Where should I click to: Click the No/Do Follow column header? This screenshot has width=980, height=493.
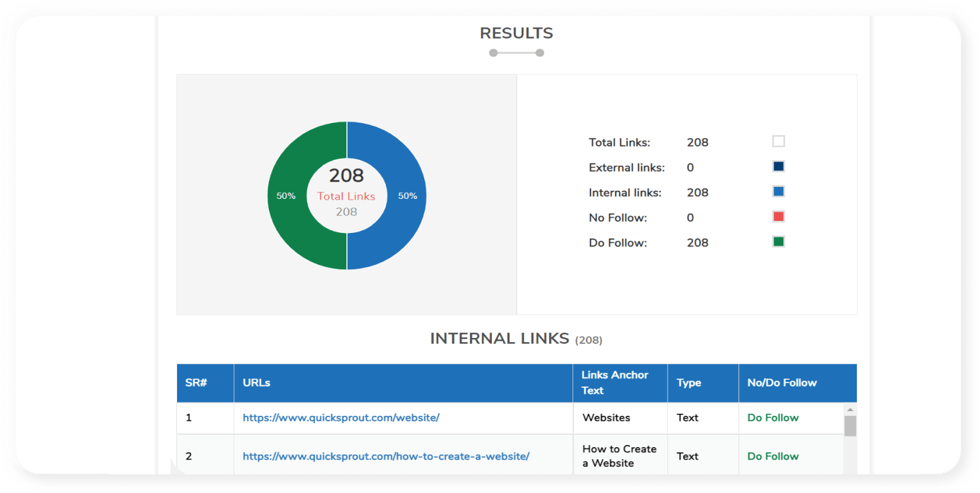point(798,383)
